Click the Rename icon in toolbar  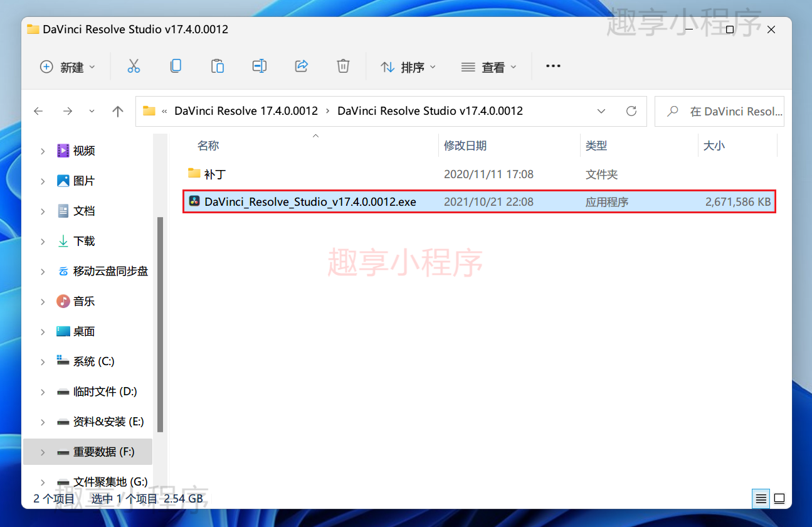point(260,66)
